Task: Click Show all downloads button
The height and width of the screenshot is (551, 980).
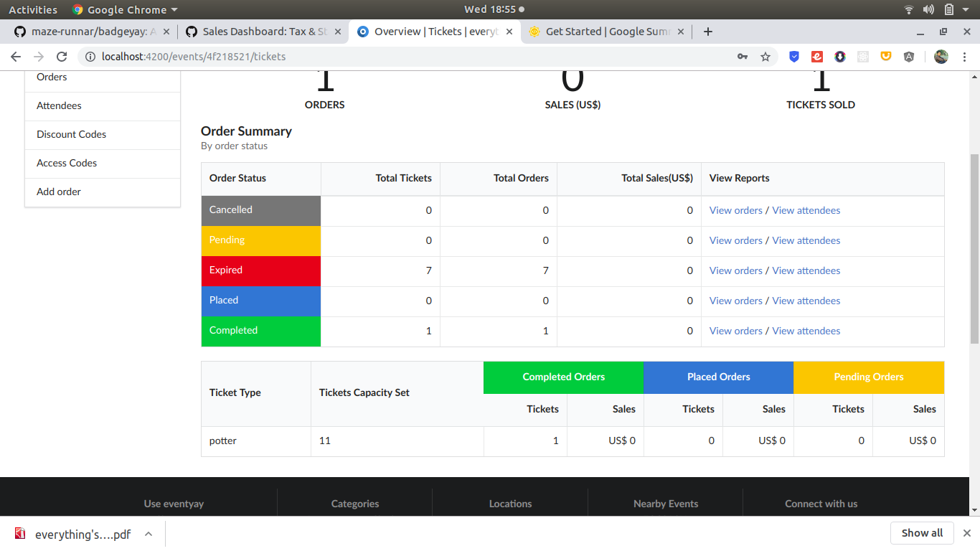Action: [922, 533]
